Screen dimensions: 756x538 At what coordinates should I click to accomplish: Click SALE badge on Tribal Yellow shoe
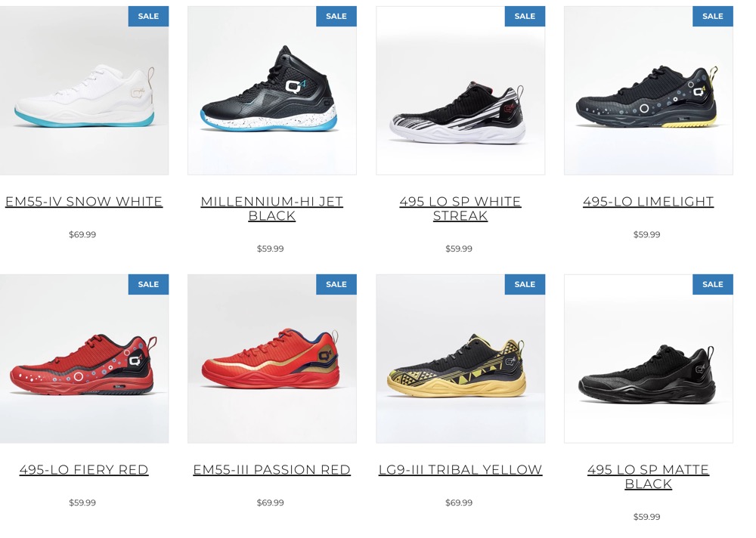525,284
